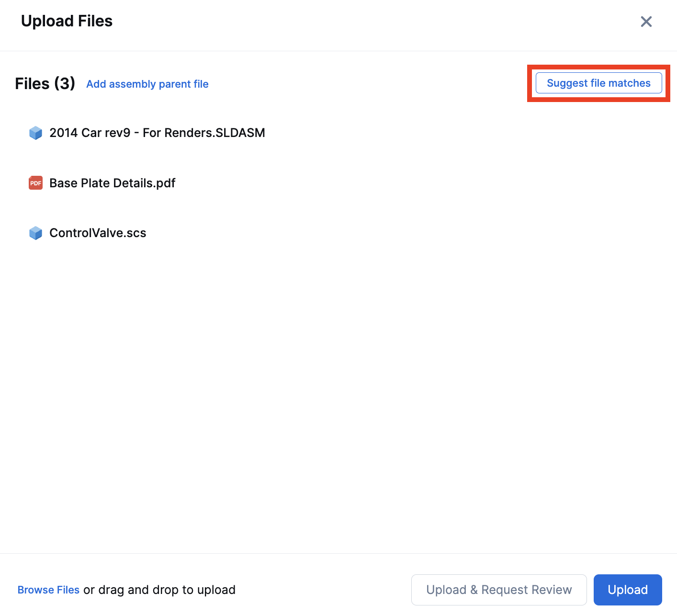The image size is (677, 616).
Task: Click the red PDF icon for Base Plate Details
Action: (36, 183)
